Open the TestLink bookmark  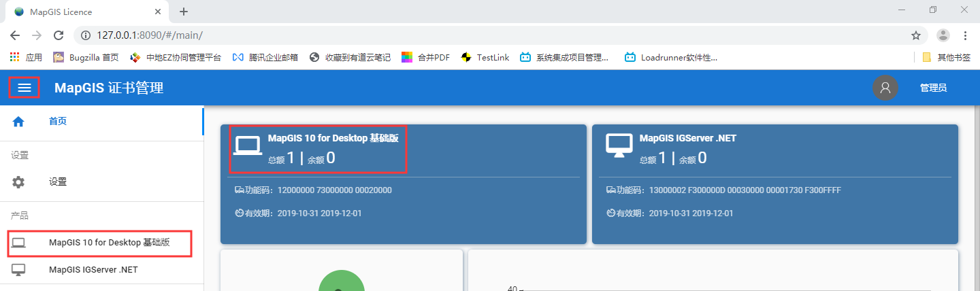coord(485,58)
